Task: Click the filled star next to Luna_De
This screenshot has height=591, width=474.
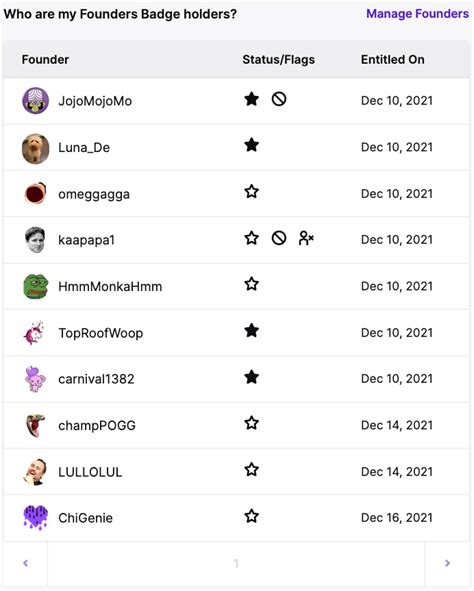Action: pos(251,145)
